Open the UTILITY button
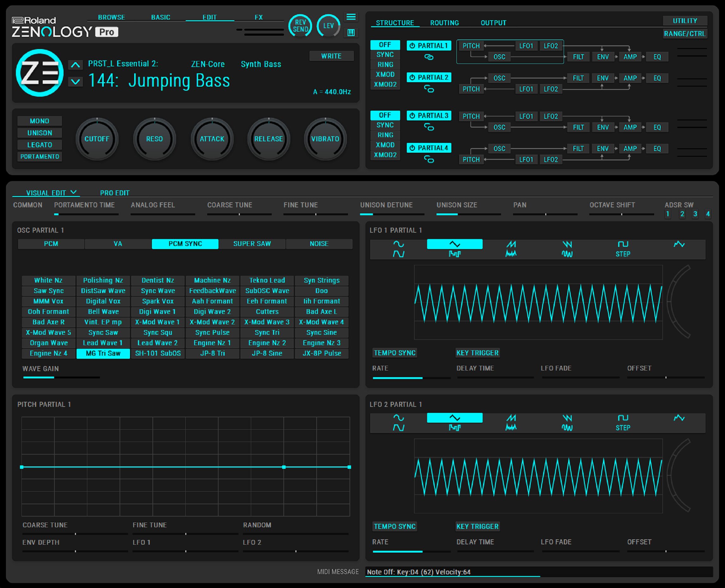 click(x=685, y=21)
